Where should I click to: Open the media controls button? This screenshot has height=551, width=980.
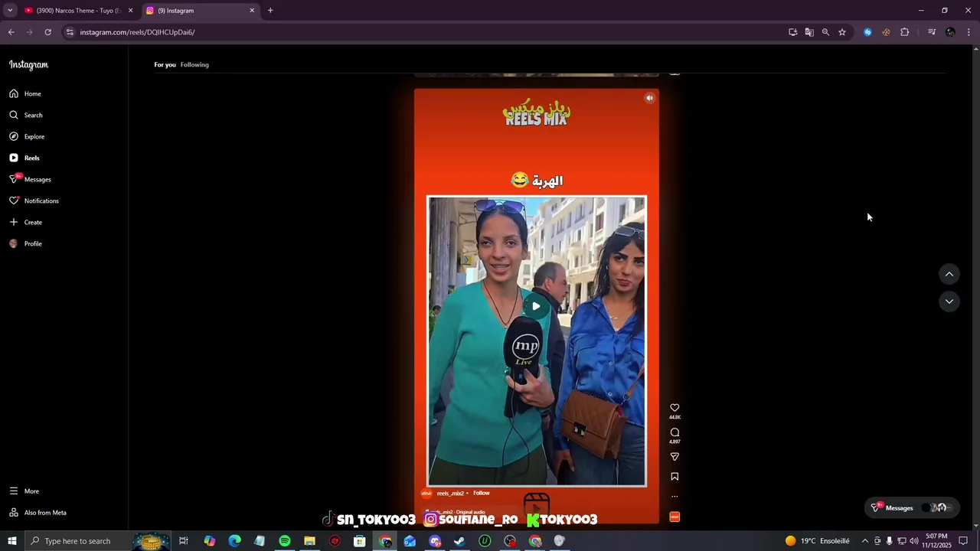click(x=931, y=32)
